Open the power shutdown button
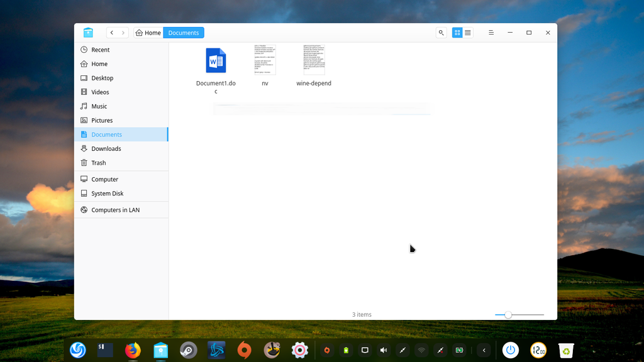The image size is (644, 362). 511,350
